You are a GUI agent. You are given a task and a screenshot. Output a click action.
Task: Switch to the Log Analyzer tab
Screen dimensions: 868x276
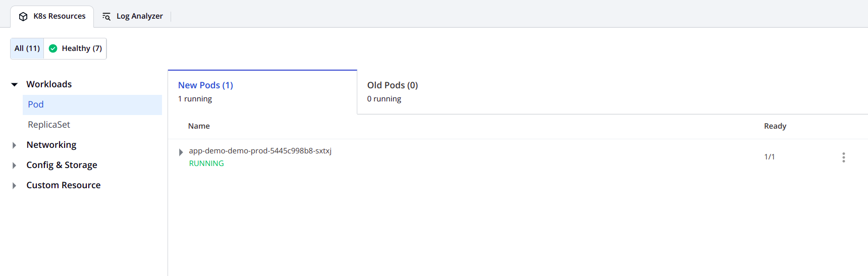point(133,17)
